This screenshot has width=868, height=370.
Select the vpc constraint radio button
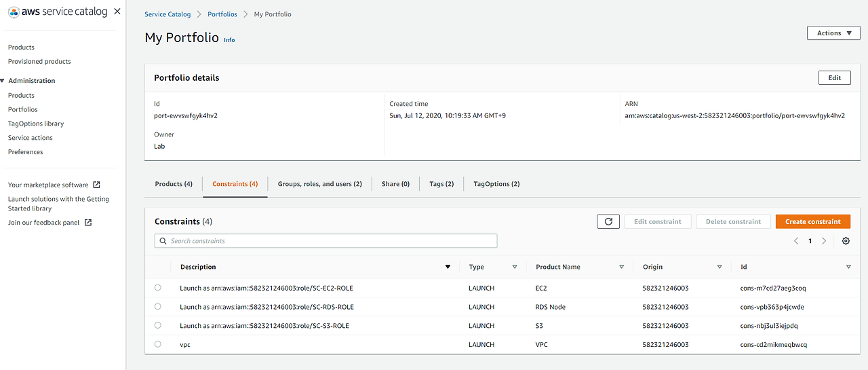click(158, 344)
